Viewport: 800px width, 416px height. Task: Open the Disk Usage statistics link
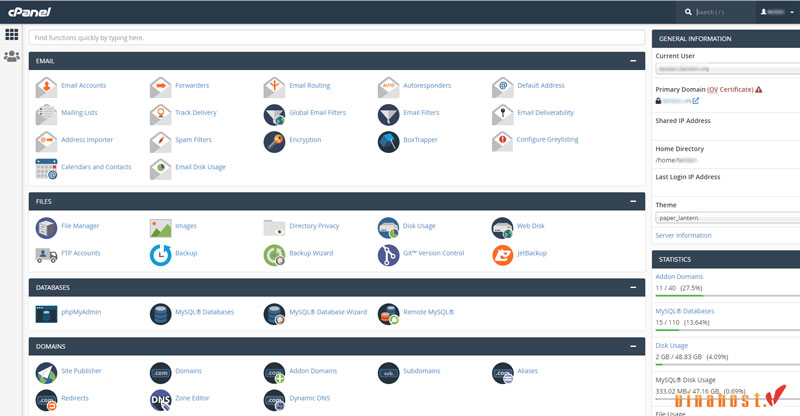[671, 346]
